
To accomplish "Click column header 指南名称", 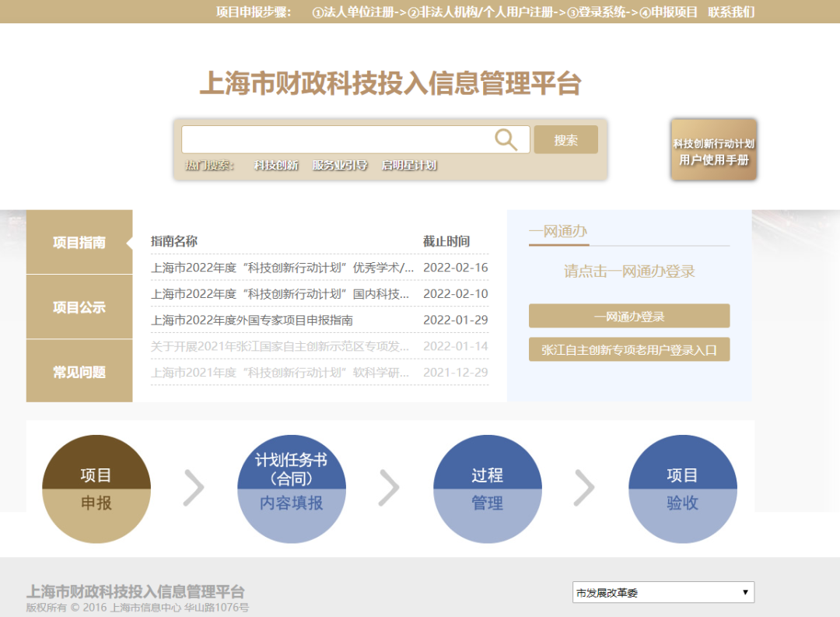I will (x=174, y=241).
